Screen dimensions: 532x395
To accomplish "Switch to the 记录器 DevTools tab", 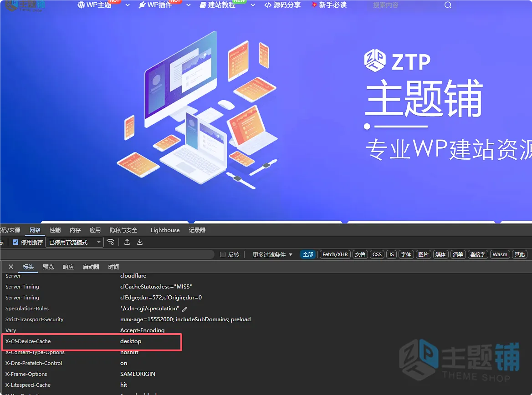I will click(x=197, y=230).
